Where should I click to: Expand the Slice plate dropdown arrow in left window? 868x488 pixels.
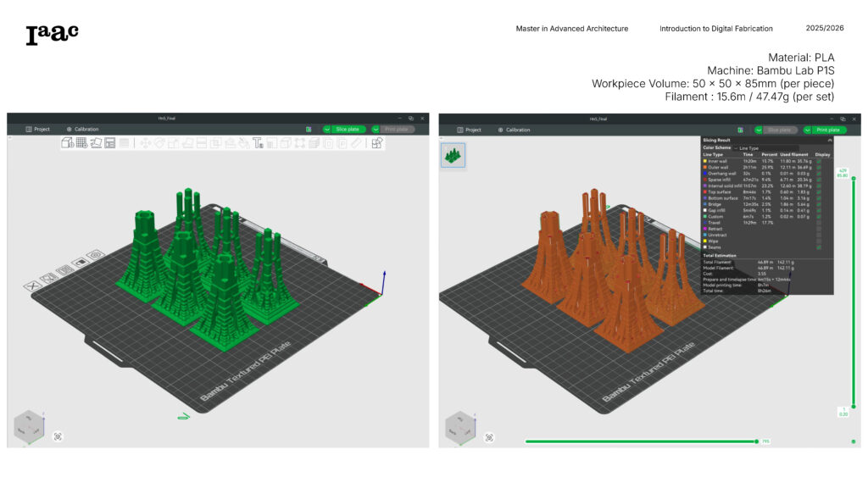[x=327, y=130]
